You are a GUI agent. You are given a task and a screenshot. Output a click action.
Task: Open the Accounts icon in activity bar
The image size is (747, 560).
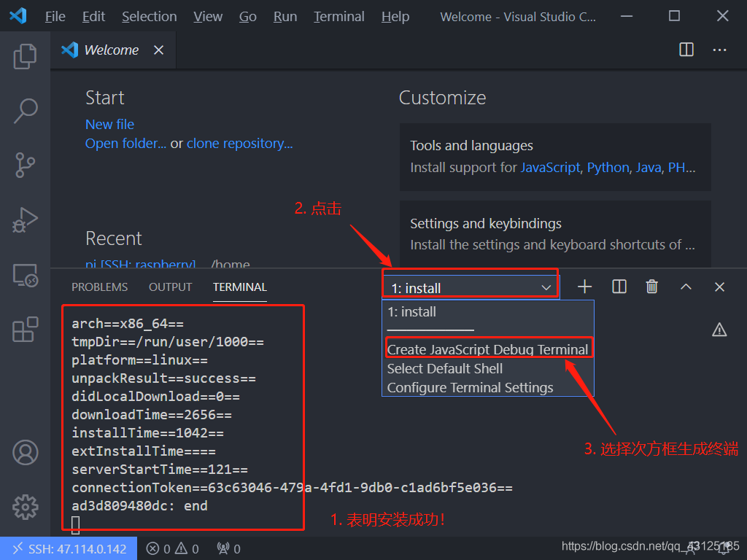point(25,452)
